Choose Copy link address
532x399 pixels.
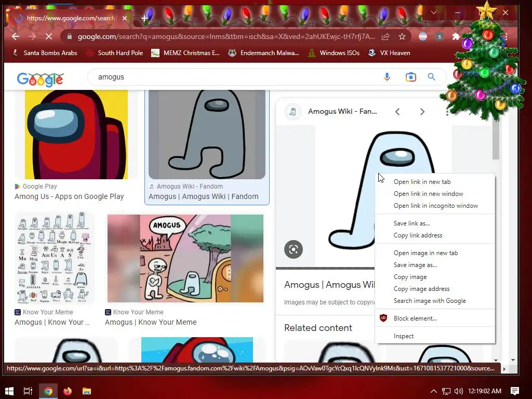tap(435, 235)
